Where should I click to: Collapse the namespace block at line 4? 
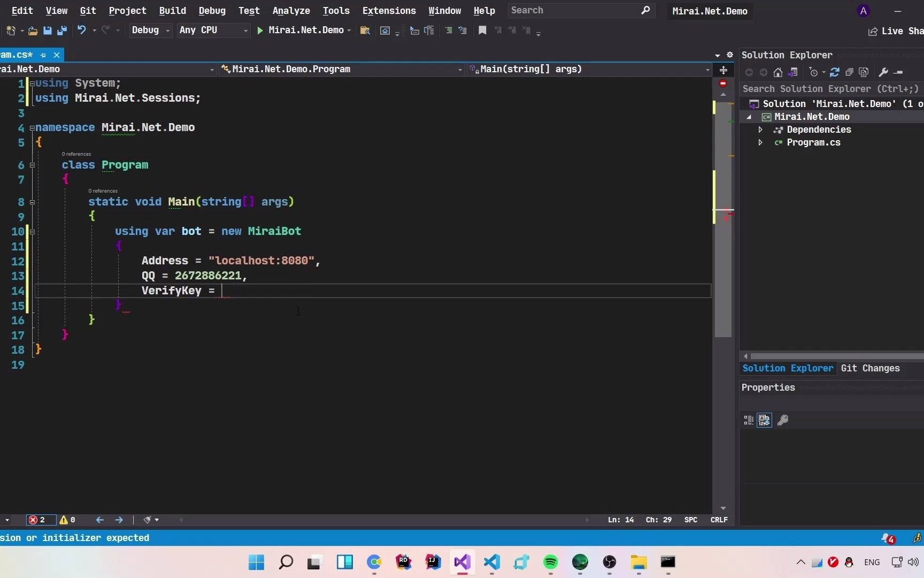32,128
